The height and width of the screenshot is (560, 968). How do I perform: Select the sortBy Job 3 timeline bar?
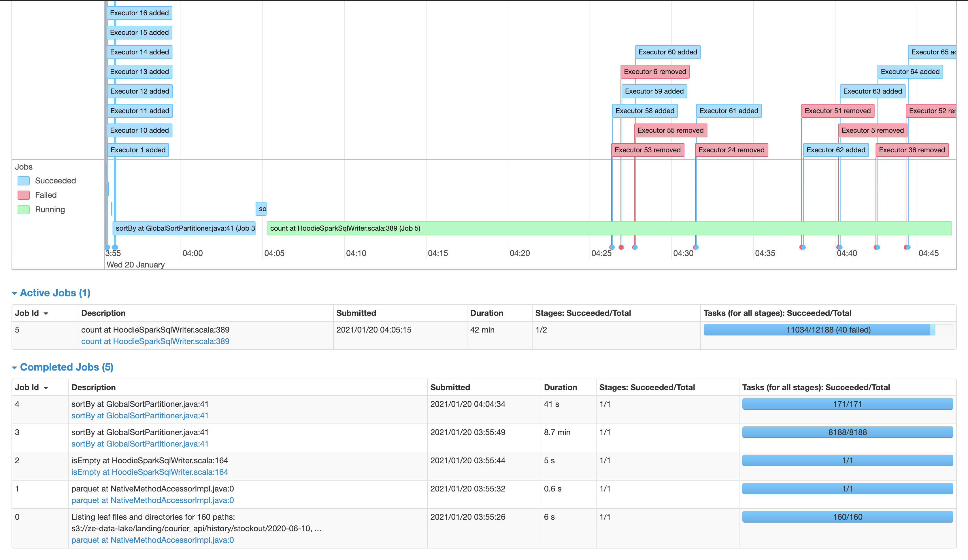pyautogui.click(x=184, y=228)
